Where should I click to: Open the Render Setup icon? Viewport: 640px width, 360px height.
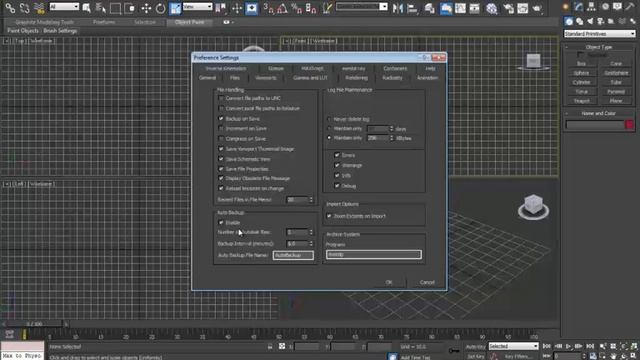click(x=509, y=8)
